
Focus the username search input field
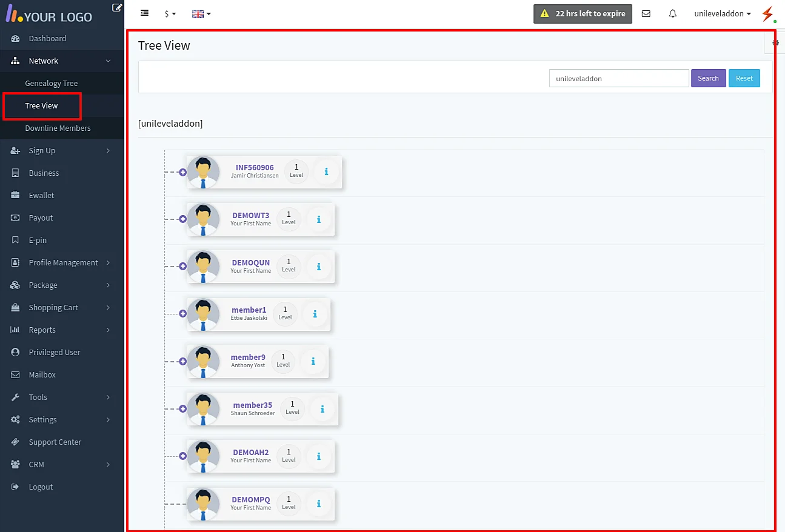pos(619,78)
